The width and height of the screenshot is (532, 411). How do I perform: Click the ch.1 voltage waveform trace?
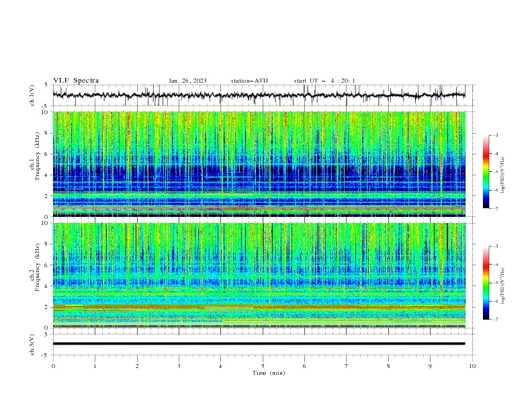click(259, 95)
